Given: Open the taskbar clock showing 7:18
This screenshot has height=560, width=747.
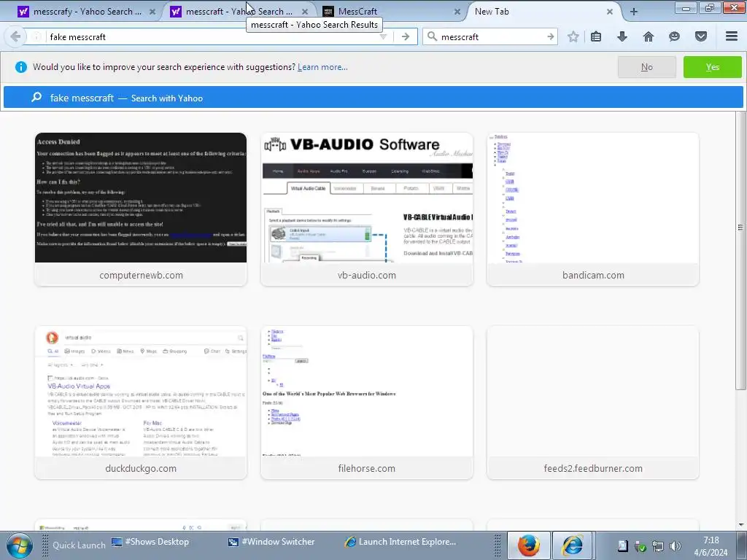Looking at the screenshot, I should pyautogui.click(x=711, y=546).
